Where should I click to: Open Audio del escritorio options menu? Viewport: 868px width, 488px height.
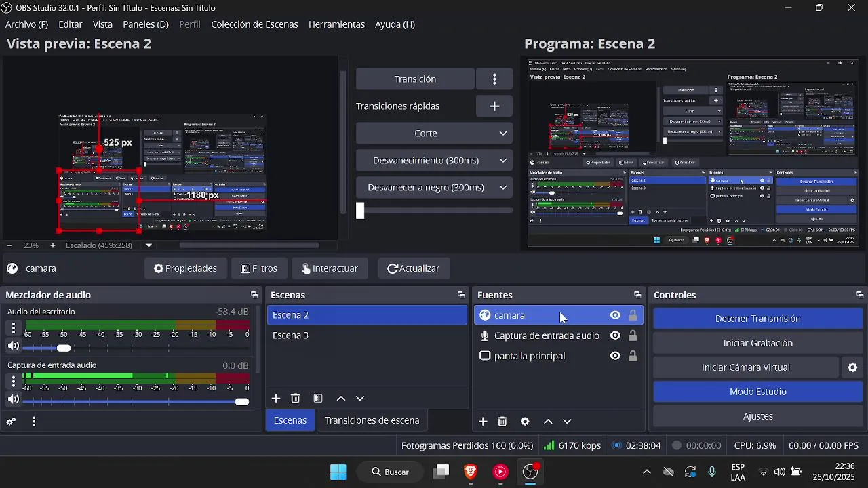pos(13,328)
